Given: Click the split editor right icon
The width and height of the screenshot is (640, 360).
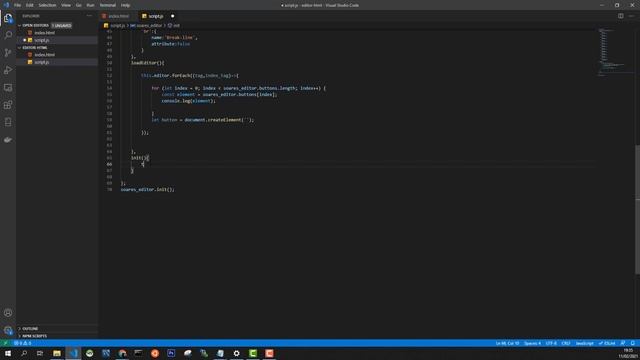Looking at the screenshot, I should 620,16.
